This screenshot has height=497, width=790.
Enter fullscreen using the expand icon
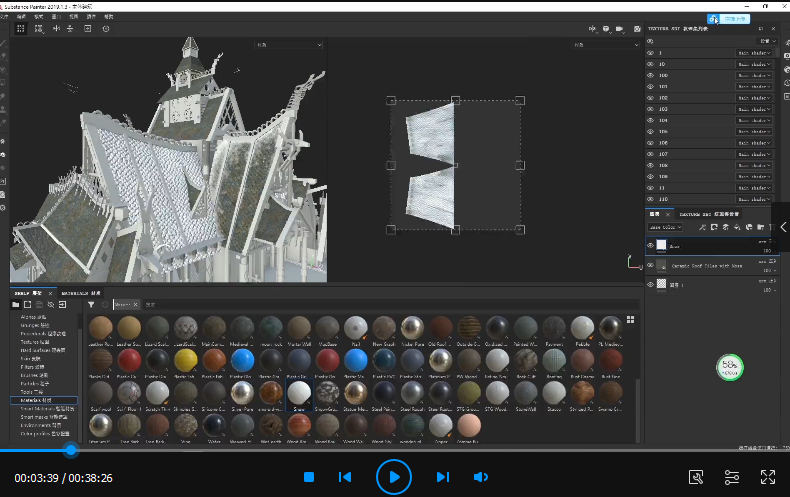[x=768, y=477]
